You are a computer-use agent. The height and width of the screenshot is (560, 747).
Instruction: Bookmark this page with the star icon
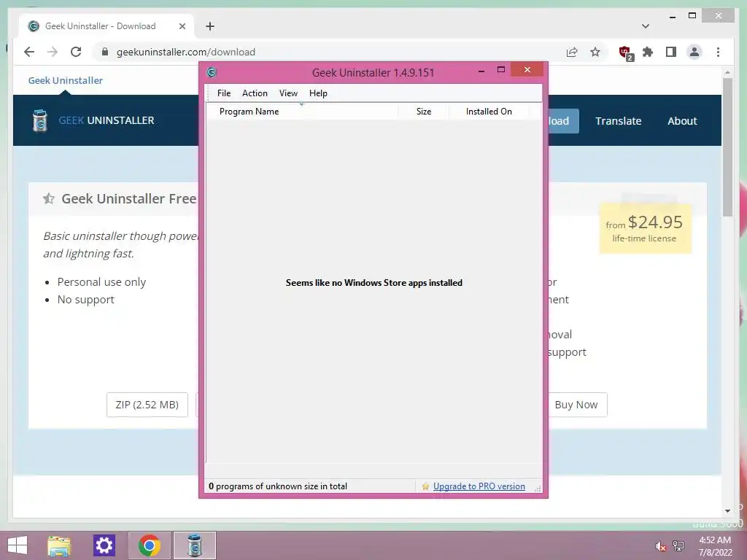[x=595, y=52]
